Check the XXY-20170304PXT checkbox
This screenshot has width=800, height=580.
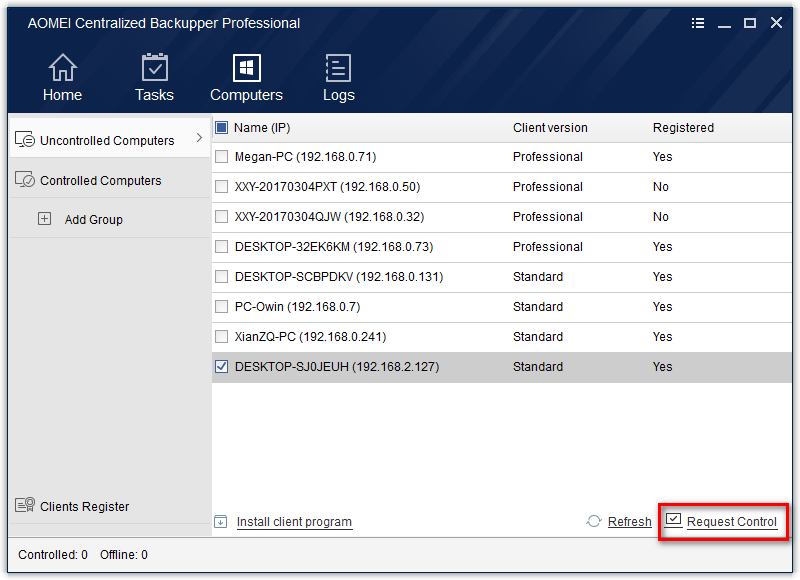coord(221,187)
